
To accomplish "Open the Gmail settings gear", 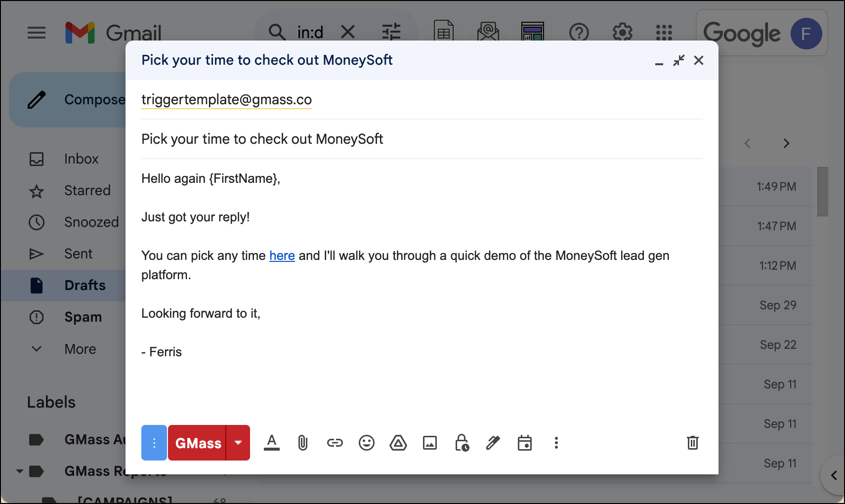I will pyautogui.click(x=623, y=33).
